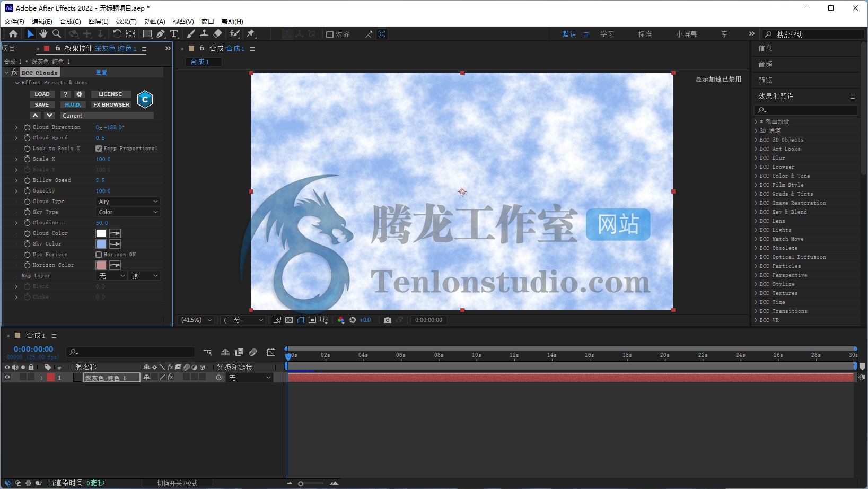Click the LICENSE button
This screenshot has width=868, height=489.
tap(110, 94)
